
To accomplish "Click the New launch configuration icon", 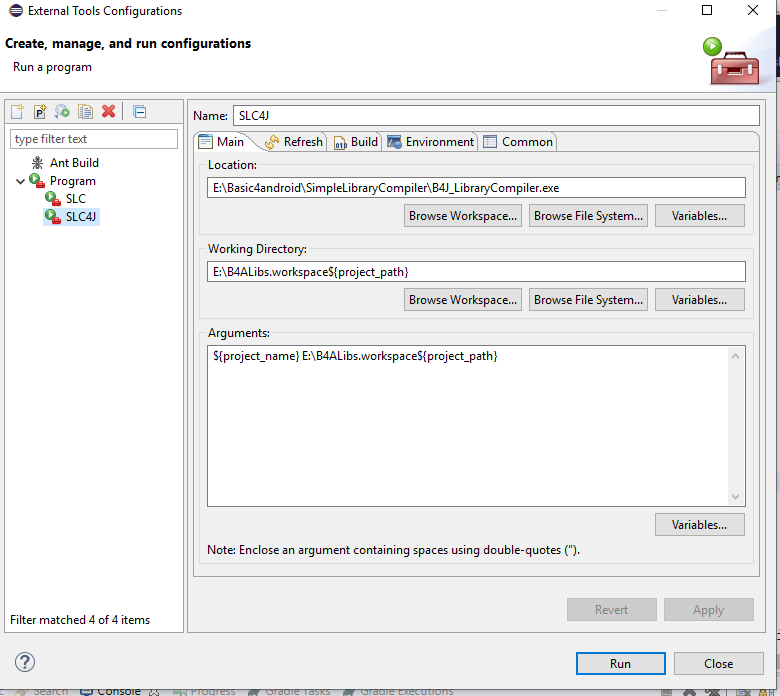I will point(17,112).
